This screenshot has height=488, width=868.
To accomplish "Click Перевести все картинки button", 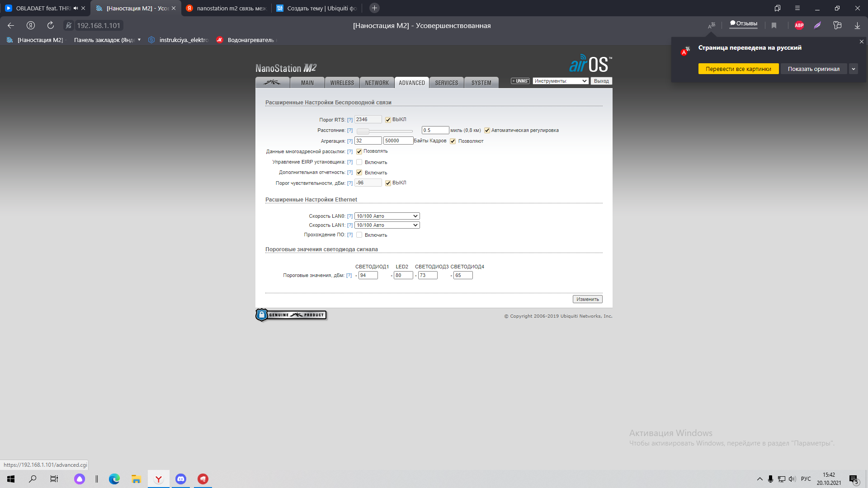I will [738, 69].
